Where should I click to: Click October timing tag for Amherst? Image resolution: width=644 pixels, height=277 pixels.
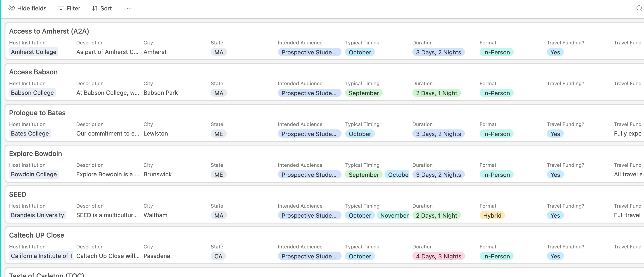[360, 52]
